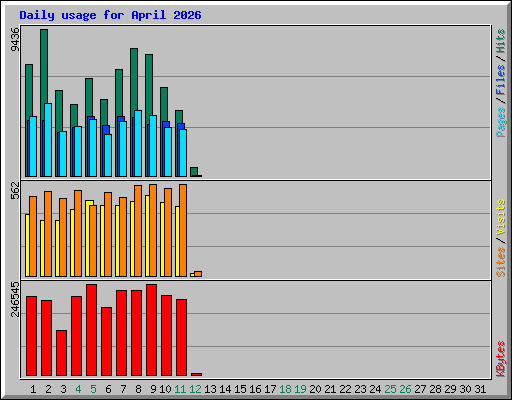
Task: Click the Visits legend label
Action: coord(500,217)
